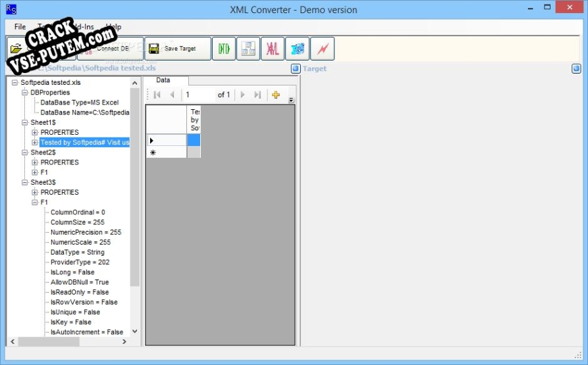This screenshot has height=365, width=588.
Task: Close the XML Converter window
Action: [x=570, y=7]
